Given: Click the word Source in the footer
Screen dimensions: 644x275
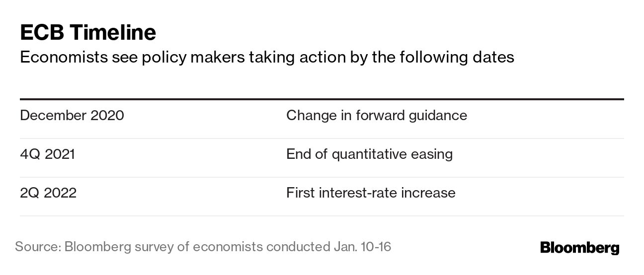Looking at the screenshot, I should point(36,247).
